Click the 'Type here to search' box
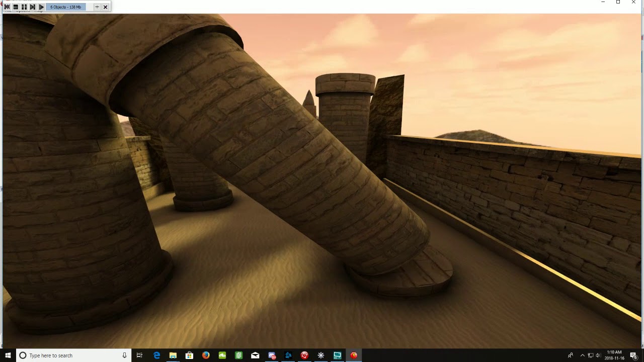This screenshot has width=644, height=362. (x=73, y=355)
